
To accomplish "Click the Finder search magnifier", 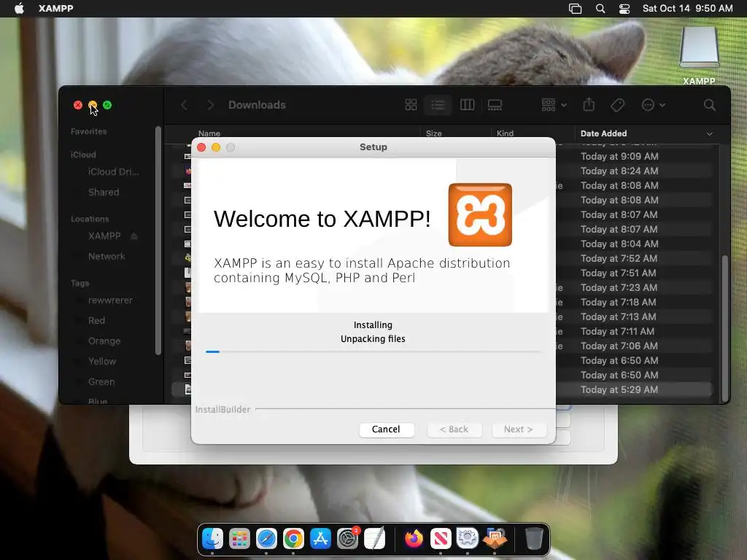I will pos(709,105).
